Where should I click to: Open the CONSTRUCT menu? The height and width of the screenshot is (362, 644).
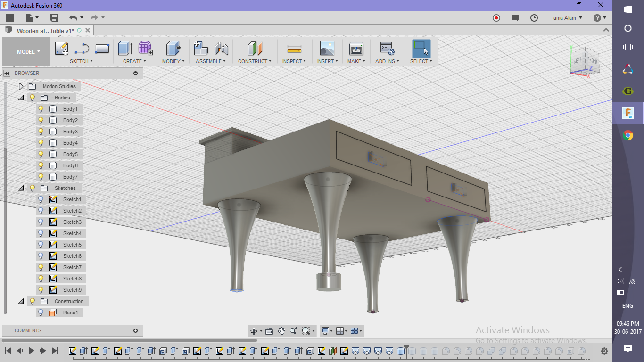click(255, 61)
